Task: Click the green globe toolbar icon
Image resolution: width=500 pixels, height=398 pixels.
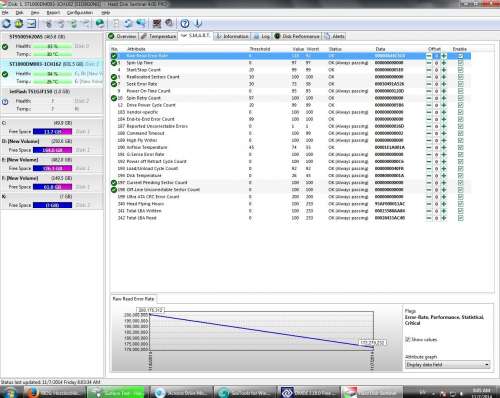Action: tap(100, 23)
